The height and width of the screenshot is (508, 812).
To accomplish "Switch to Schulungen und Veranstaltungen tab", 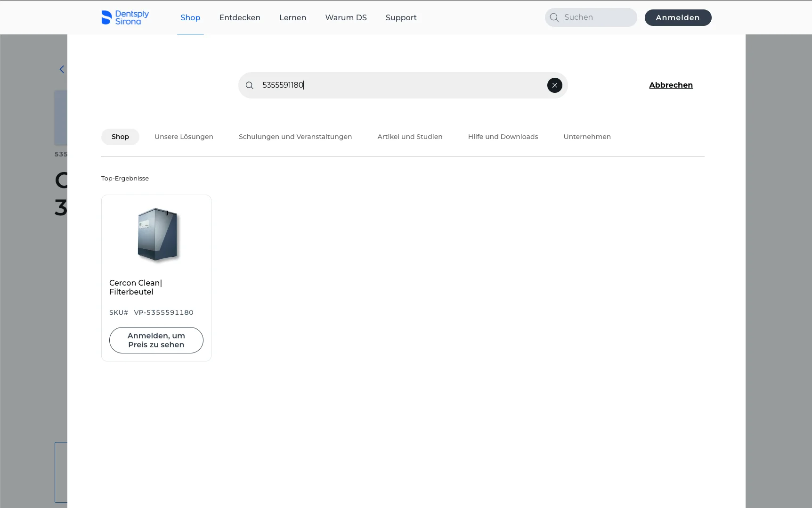I will (x=295, y=137).
